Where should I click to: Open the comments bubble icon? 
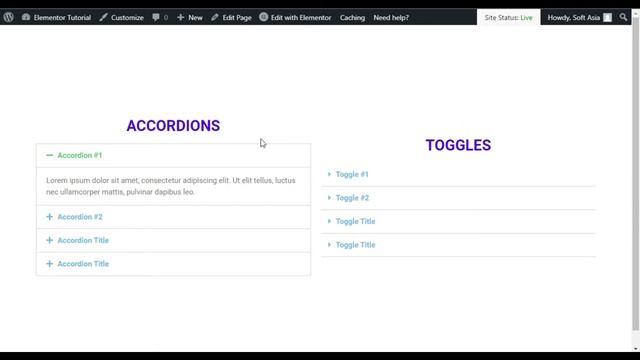[156, 18]
